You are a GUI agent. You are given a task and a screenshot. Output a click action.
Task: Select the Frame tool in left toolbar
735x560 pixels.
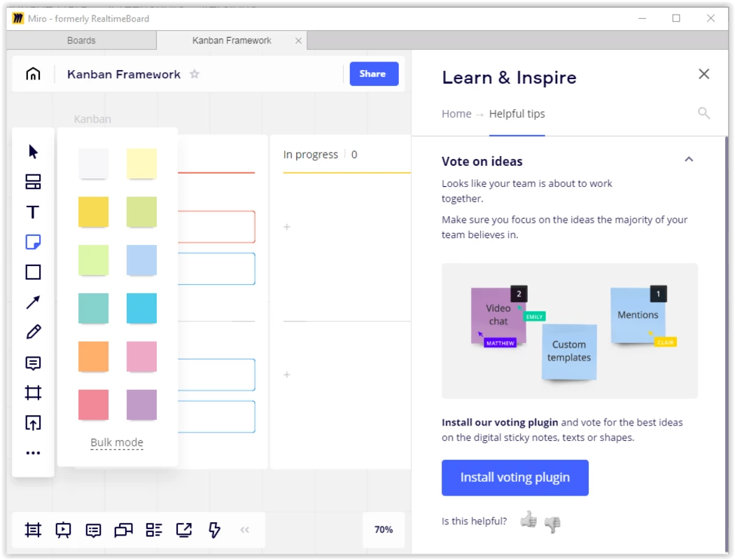click(x=33, y=393)
